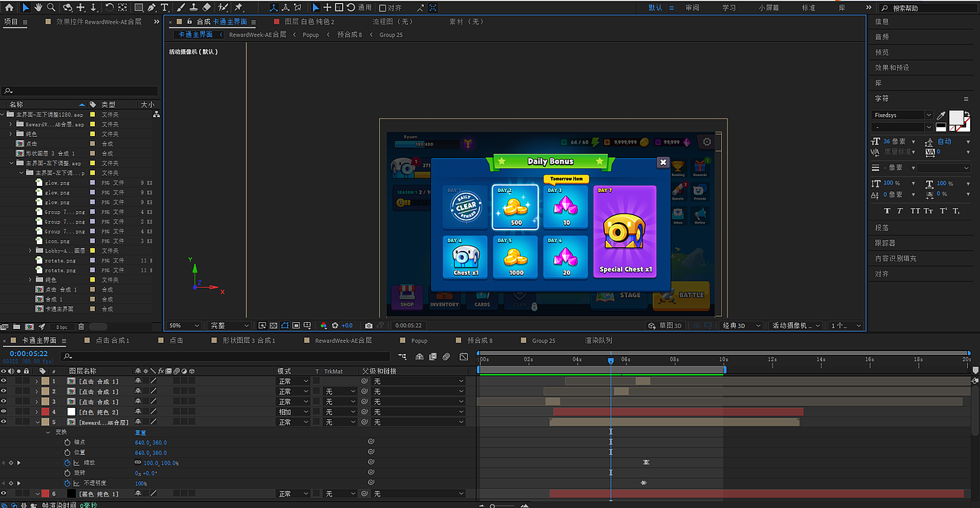Select the Brush tool
980x508 pixels.
(181, 7)
